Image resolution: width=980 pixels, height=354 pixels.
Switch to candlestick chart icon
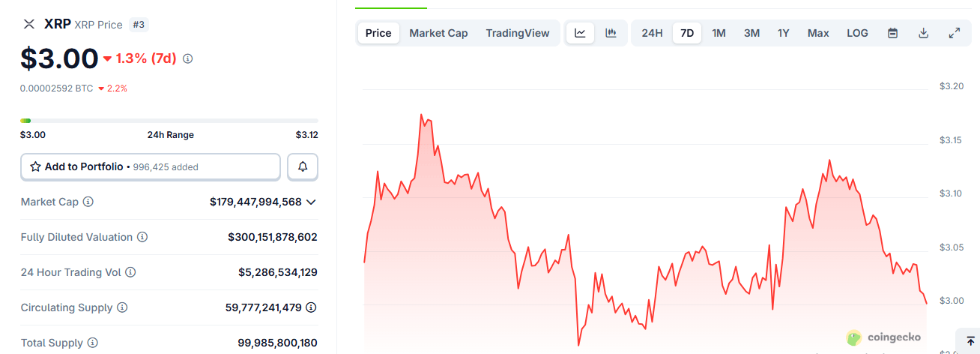click(x=611, y=33)
